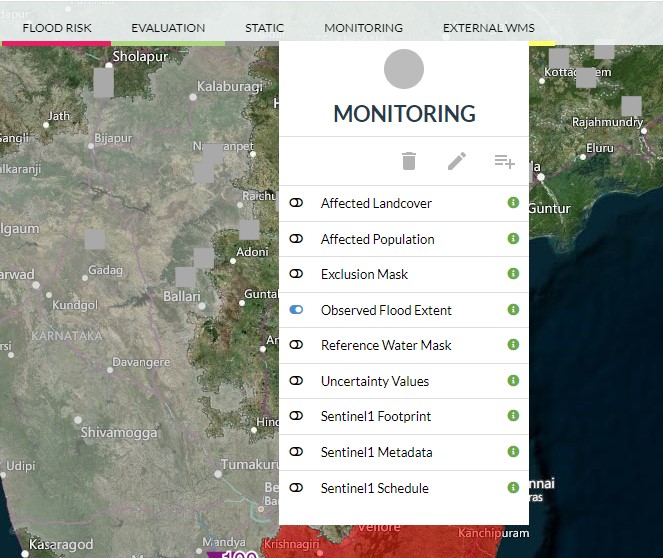
Task: Click info icon beside Observed Flood Extent
Action: (513, 310)
